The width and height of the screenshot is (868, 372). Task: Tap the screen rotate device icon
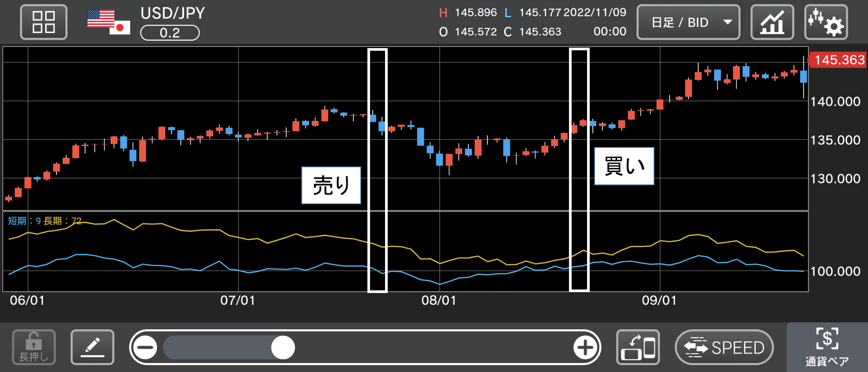point(638,347)
